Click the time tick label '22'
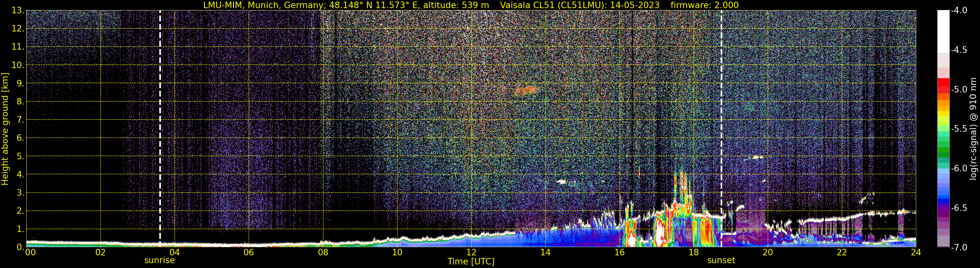980x268 pixels. click(x=842, y=252)
